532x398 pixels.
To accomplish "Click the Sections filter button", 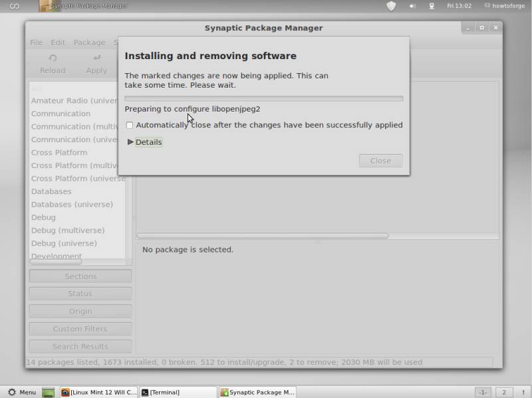I will [x=80, y=276].
